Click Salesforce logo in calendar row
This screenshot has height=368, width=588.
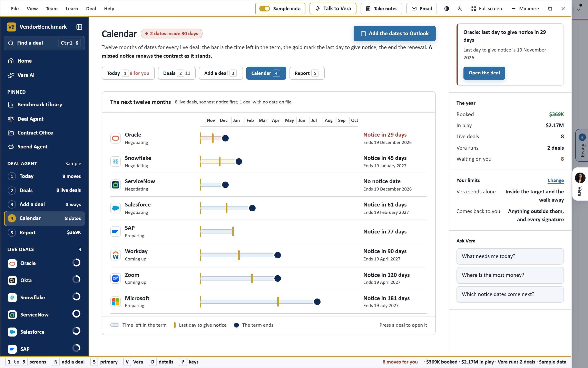pyautogui.click(x=115, y=208)
